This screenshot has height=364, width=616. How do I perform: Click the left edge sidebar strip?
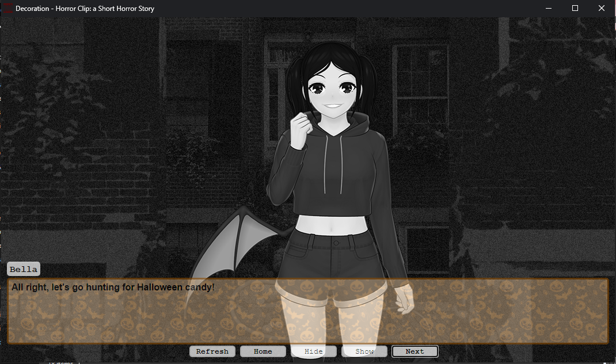click(x=3, y=173)
